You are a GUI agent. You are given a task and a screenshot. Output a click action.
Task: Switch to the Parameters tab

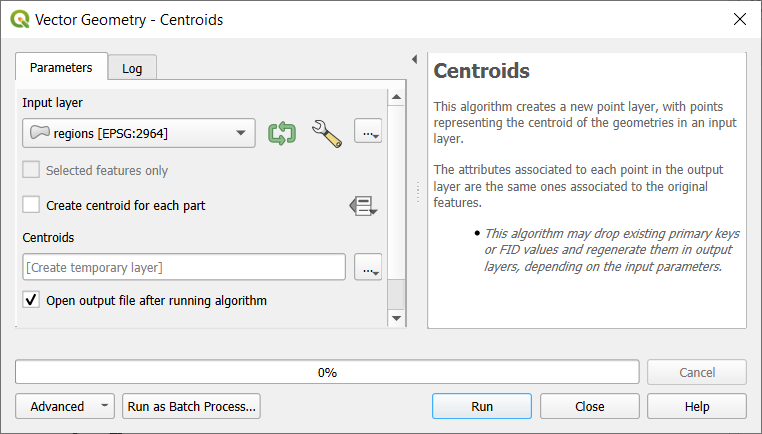coord(61,68)
